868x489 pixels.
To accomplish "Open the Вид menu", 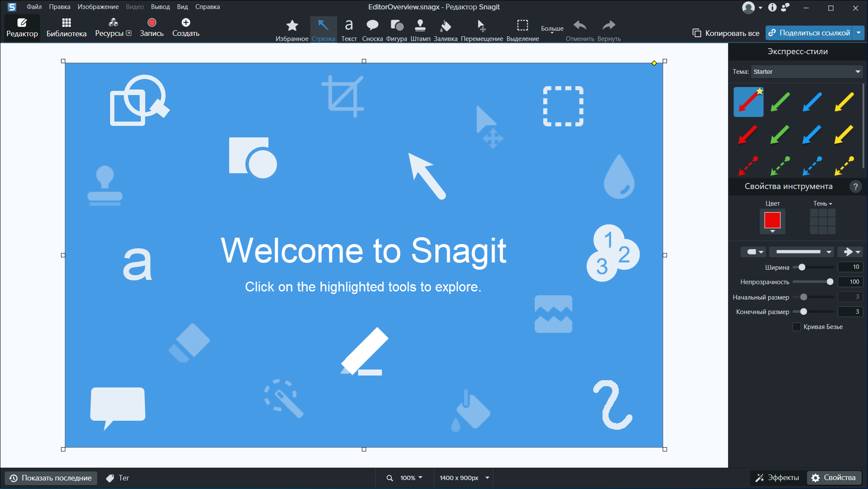I will (x=183, y=7).
